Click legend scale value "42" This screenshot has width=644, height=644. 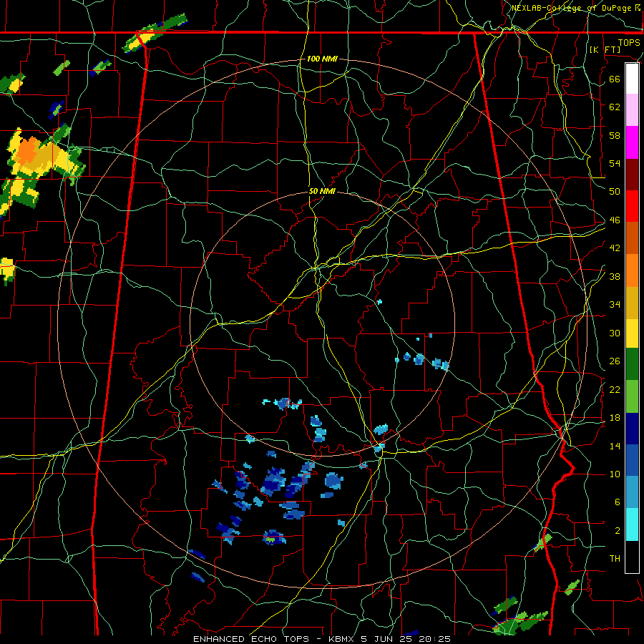(615, 248)
